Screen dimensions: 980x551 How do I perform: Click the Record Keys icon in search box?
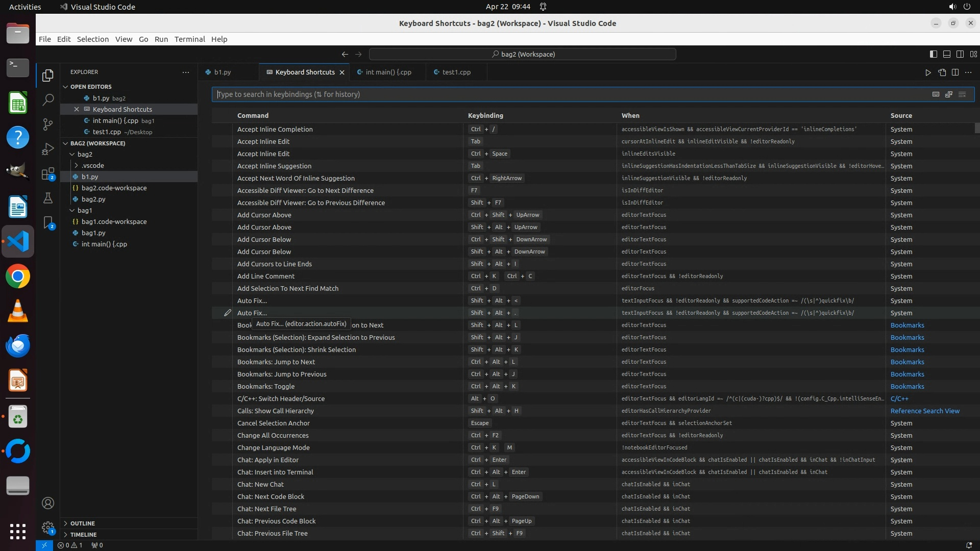coord(936,94)
